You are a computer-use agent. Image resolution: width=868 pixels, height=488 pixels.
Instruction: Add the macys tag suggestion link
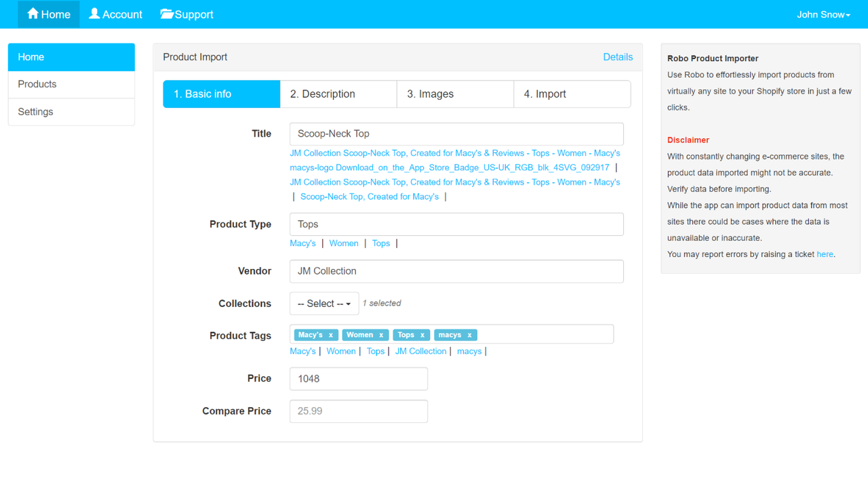(469, 351)
